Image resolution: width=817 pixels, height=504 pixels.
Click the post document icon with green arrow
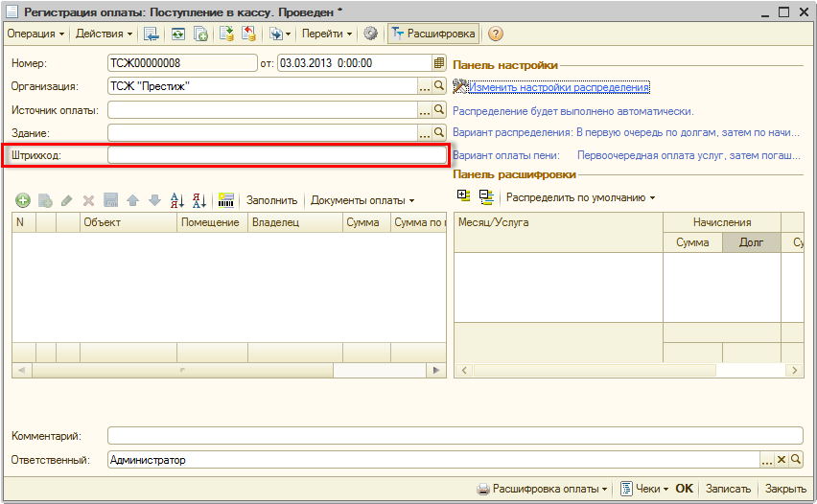pos(226,34)
